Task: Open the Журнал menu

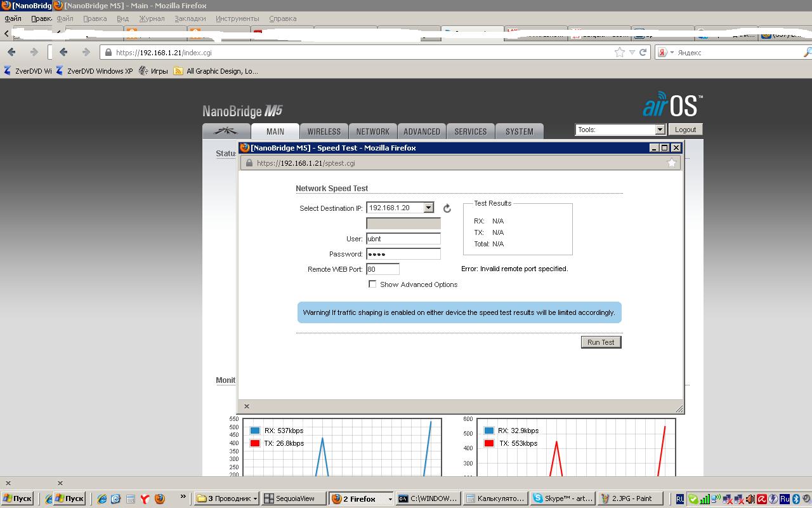Action: click(x=152, y=18)
